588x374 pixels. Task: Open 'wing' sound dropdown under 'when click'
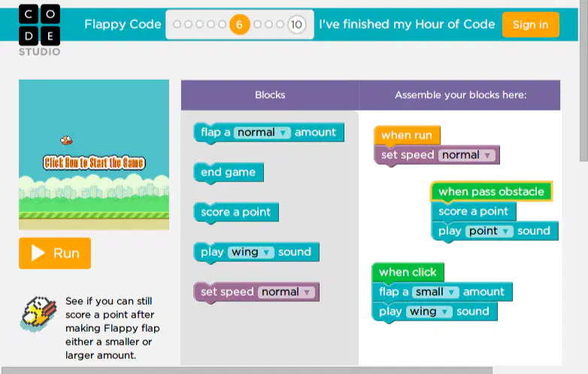click(x=429, y=312)
